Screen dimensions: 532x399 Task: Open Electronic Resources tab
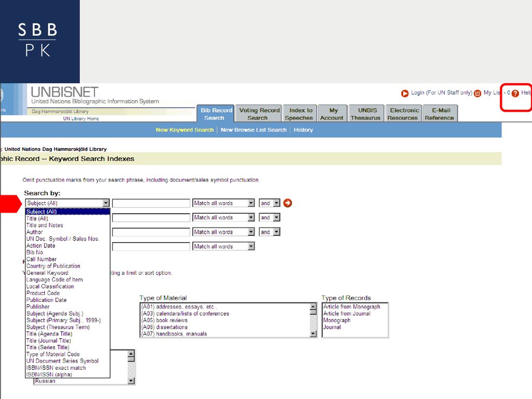[x=403, y=114]
